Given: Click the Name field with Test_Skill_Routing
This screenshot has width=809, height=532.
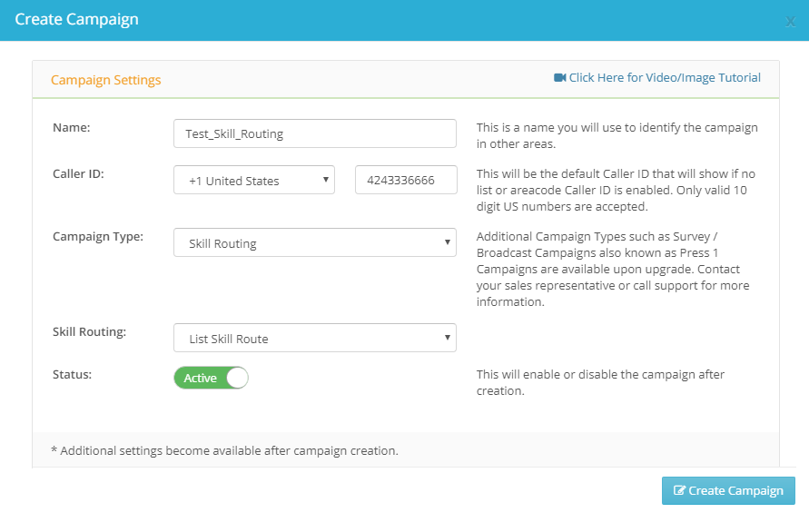Looking at the screenshot, I should coord(315,133).
